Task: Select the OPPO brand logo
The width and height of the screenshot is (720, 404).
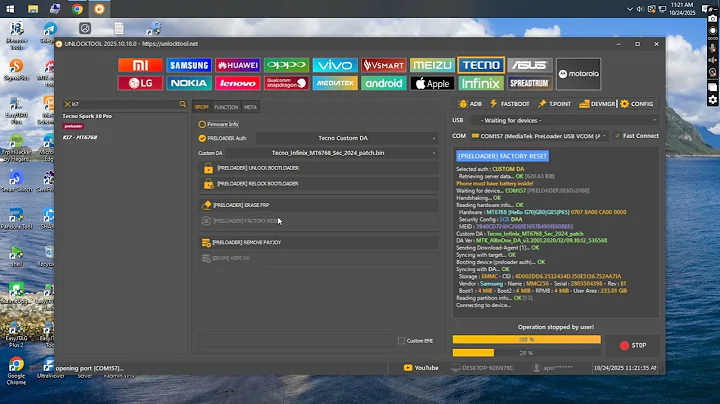Action: (286, 65)
